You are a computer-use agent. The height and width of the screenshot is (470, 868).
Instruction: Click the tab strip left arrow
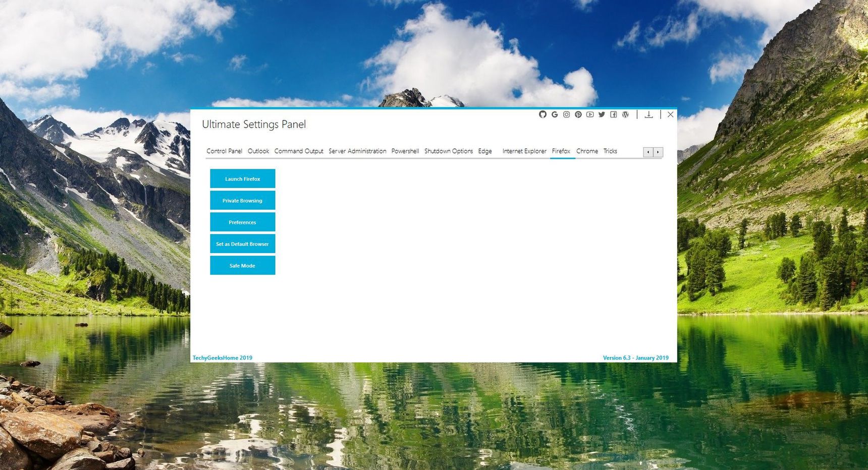pyautogui.click(x=648, y=152)
